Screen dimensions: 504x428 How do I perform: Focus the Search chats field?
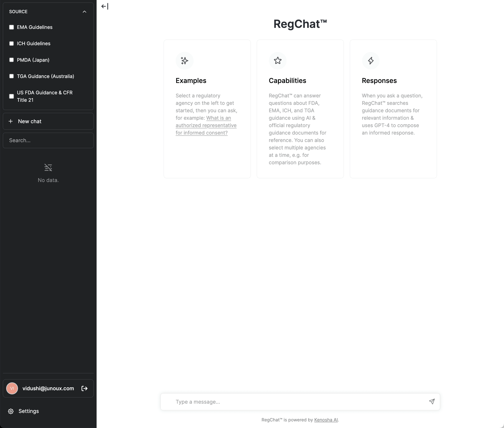48,141
